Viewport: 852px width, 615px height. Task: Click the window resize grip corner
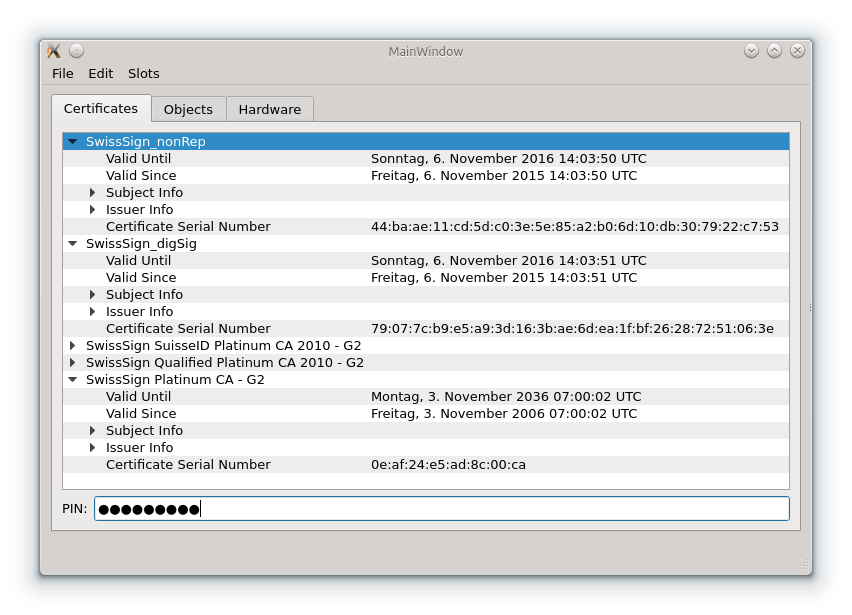tap(803, 566)
